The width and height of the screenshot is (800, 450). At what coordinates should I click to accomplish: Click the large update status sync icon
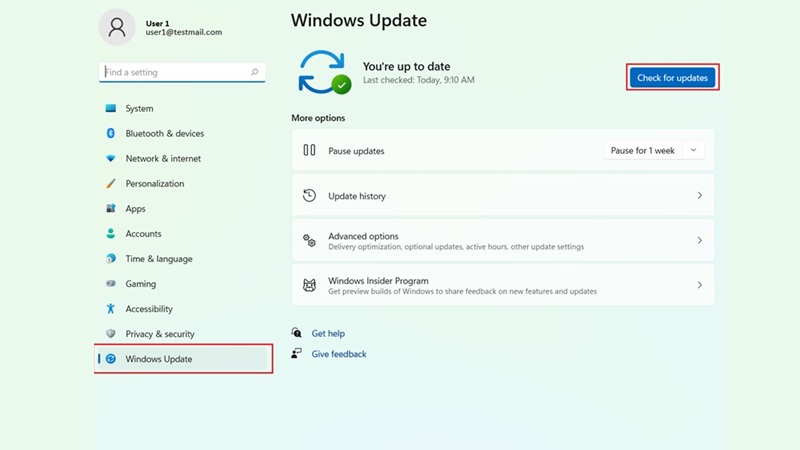[x=324, y=72]
